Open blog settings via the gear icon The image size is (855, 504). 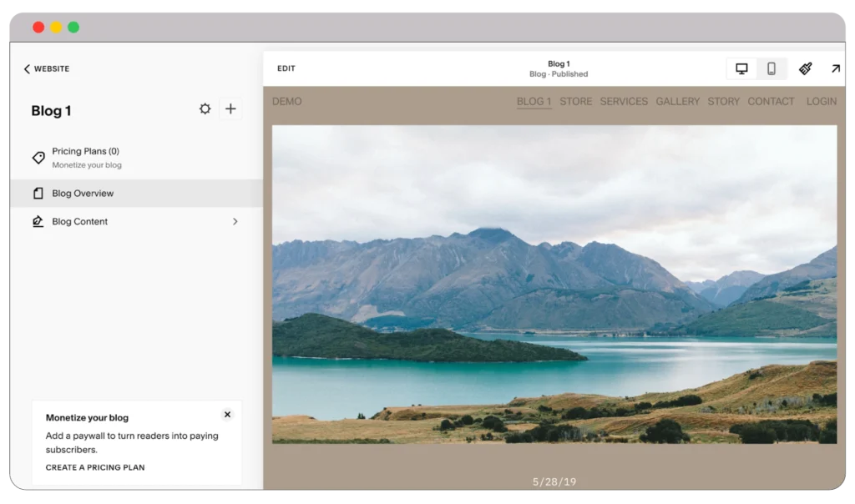(x=205, y=108)
